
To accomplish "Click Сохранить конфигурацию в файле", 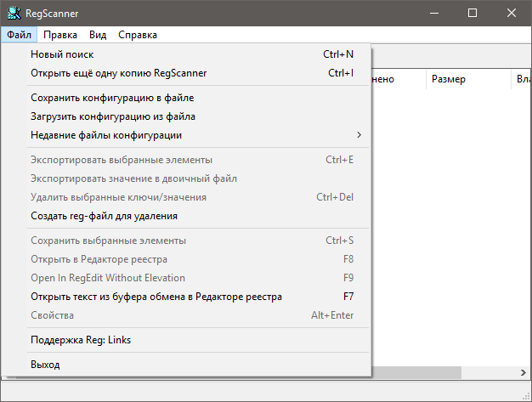I will [x=186, y=98].
